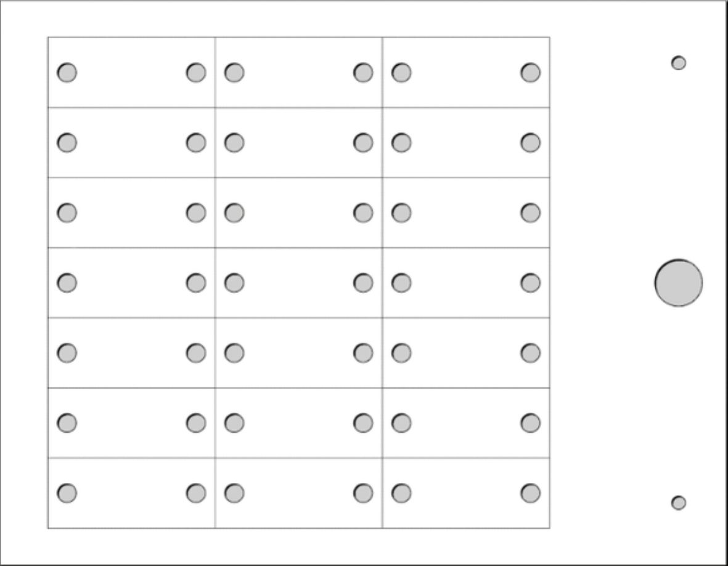Click right circle in sixth row, first column
The image size is (728, 566).
196,423
